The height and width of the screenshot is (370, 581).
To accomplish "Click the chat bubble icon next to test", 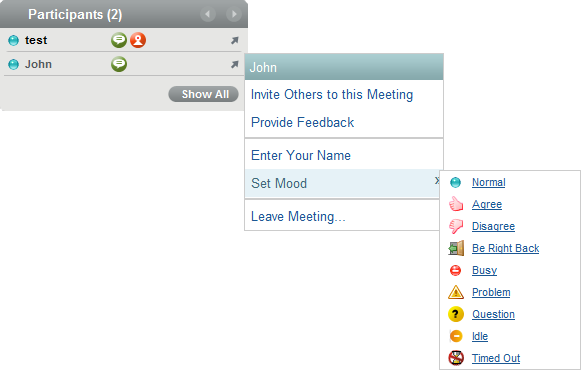I will coord(119,40).
